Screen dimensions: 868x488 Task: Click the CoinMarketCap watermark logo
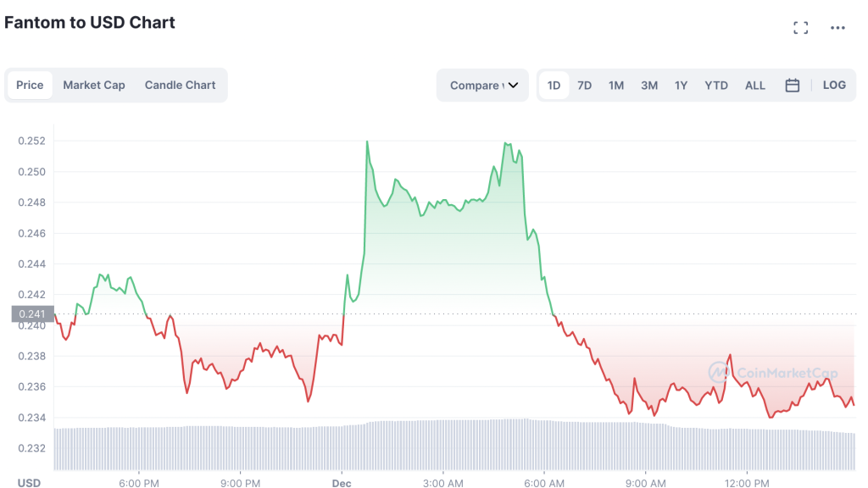[773, 373]
